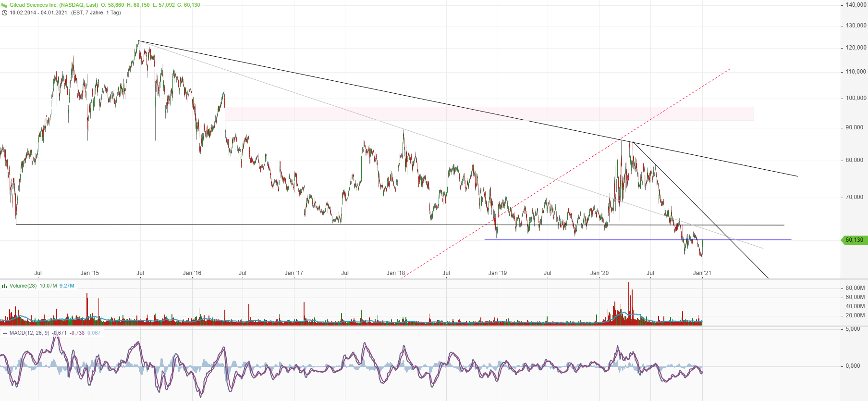Click the candlestick icon beside Gilead Sciences
Image resolution: width=868 pixels, height=401 pixels.
tap(4, 5)
